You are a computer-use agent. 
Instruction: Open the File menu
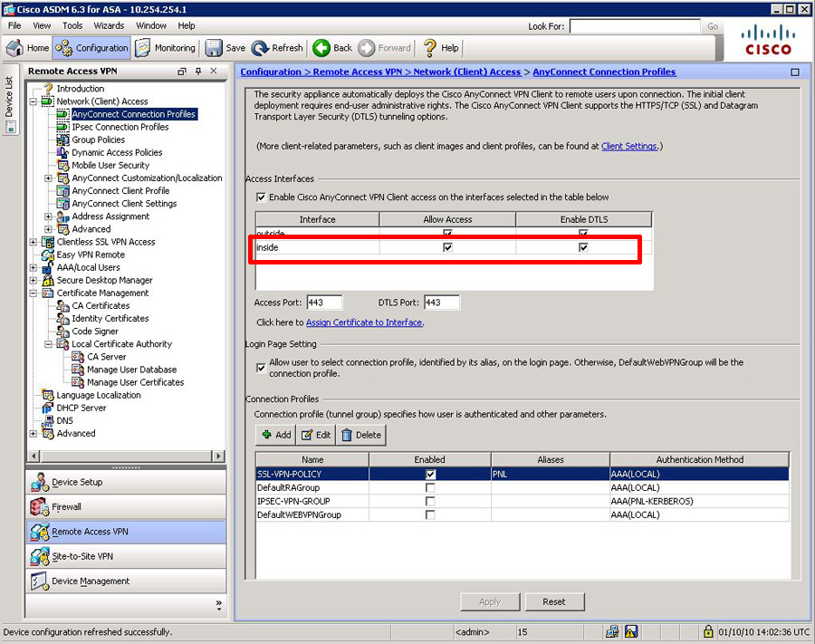[14, 25]
